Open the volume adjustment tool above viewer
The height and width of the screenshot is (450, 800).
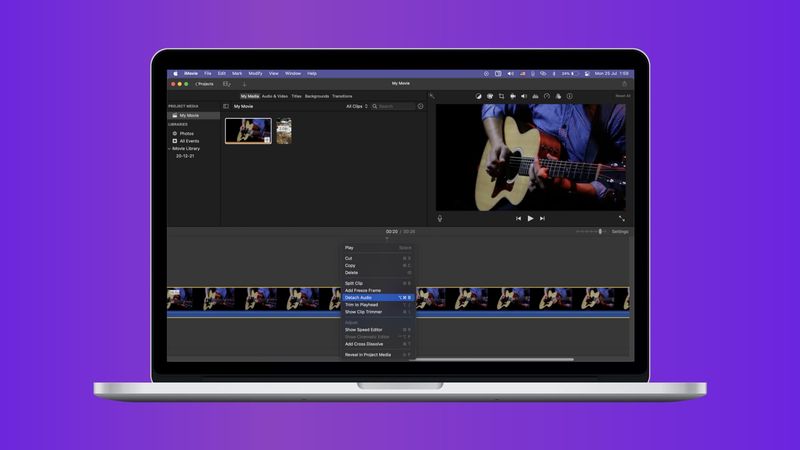(x=524, y=96)
